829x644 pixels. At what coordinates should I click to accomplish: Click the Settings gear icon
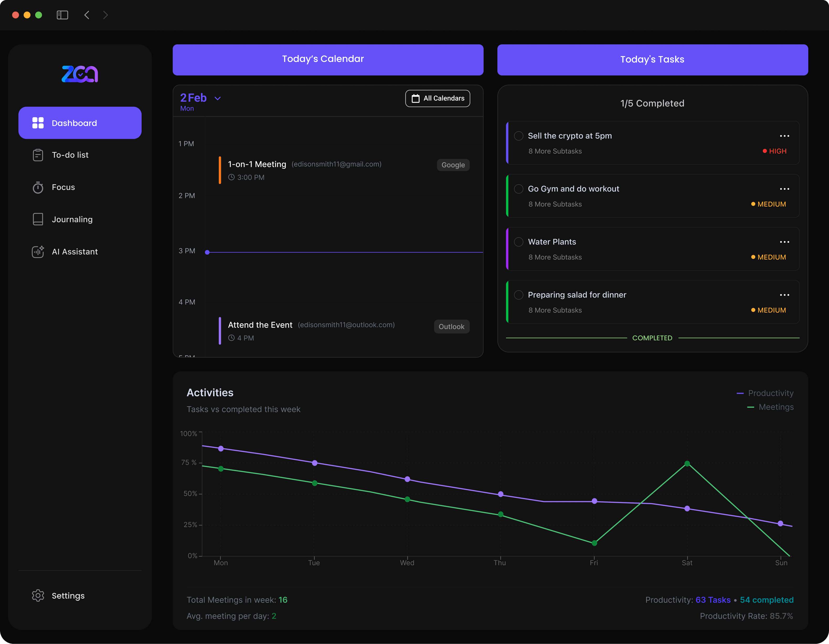[x=38, y=595]
